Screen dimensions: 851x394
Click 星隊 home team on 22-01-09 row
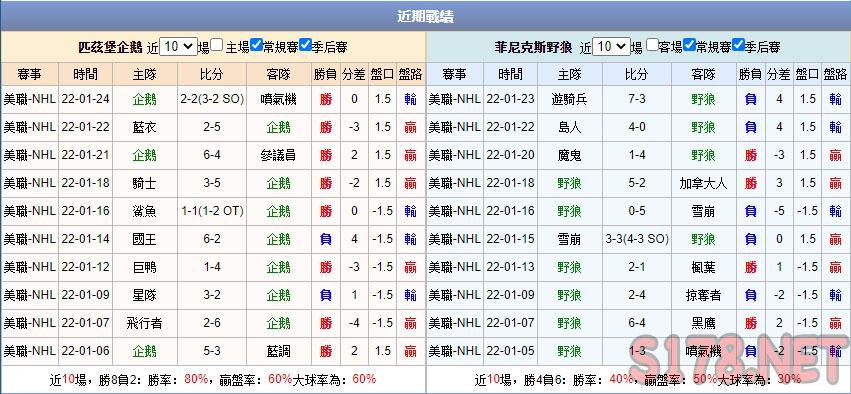pos(144,295)
